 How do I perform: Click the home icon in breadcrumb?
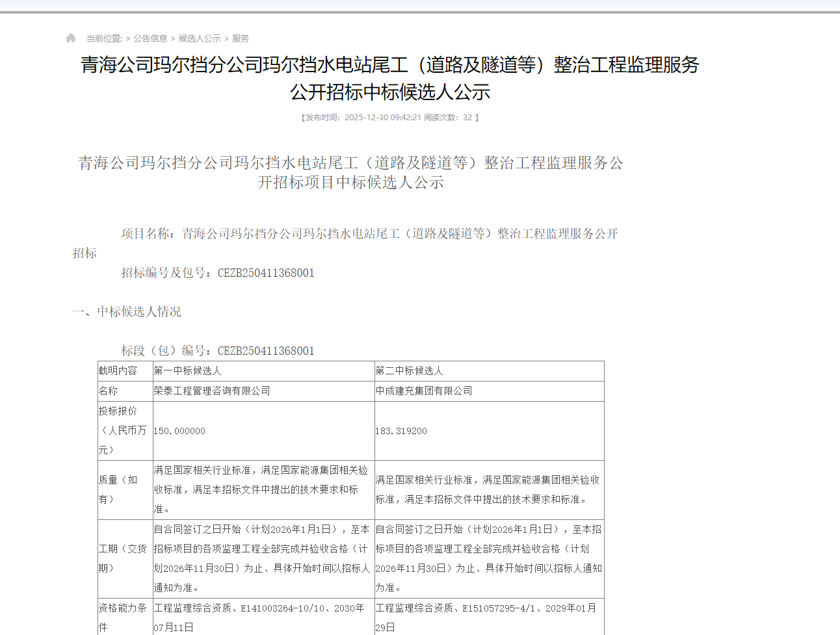71,38
